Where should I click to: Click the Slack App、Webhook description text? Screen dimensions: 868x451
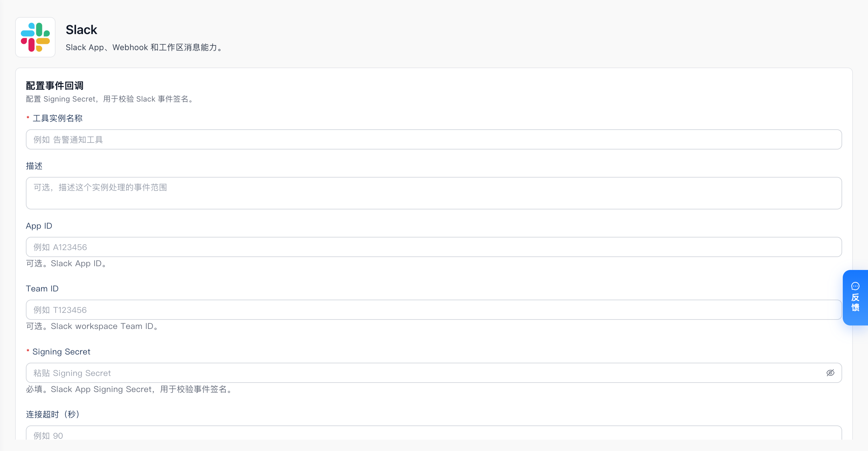pyautogui.click(x=145, y=47)
